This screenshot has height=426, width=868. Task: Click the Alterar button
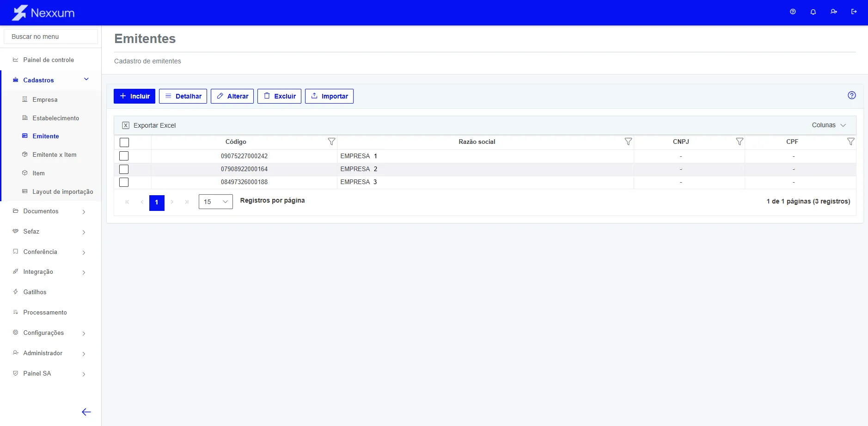232,96
